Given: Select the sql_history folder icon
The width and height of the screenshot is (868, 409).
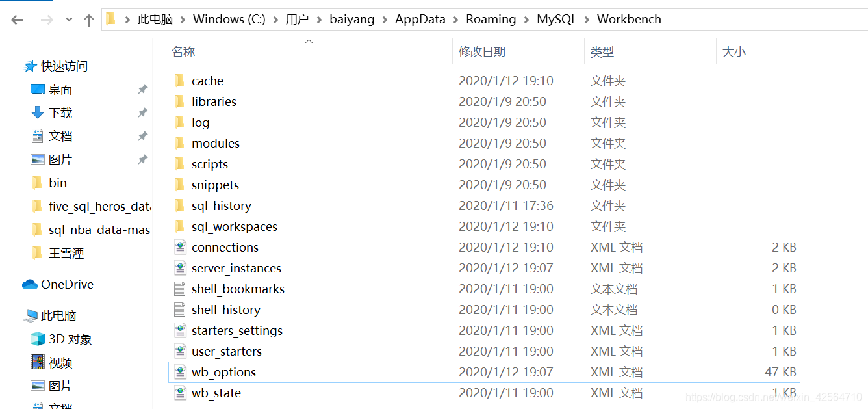Looking at the screenshot, I should pos(180,205).
